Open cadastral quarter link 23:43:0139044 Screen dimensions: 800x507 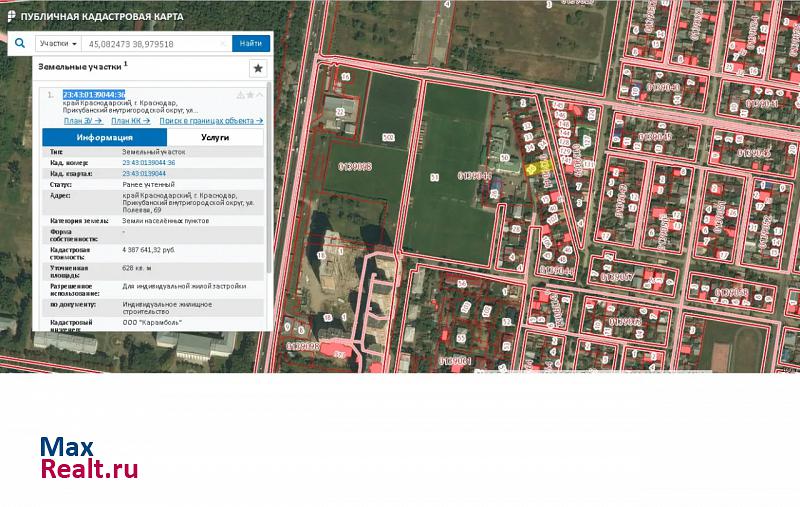point(144,173)
